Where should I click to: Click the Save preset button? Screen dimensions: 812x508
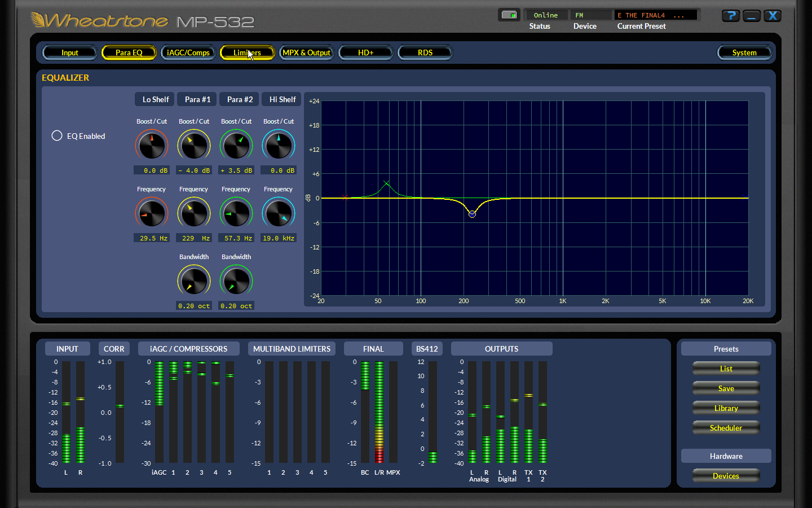(726, 388)
